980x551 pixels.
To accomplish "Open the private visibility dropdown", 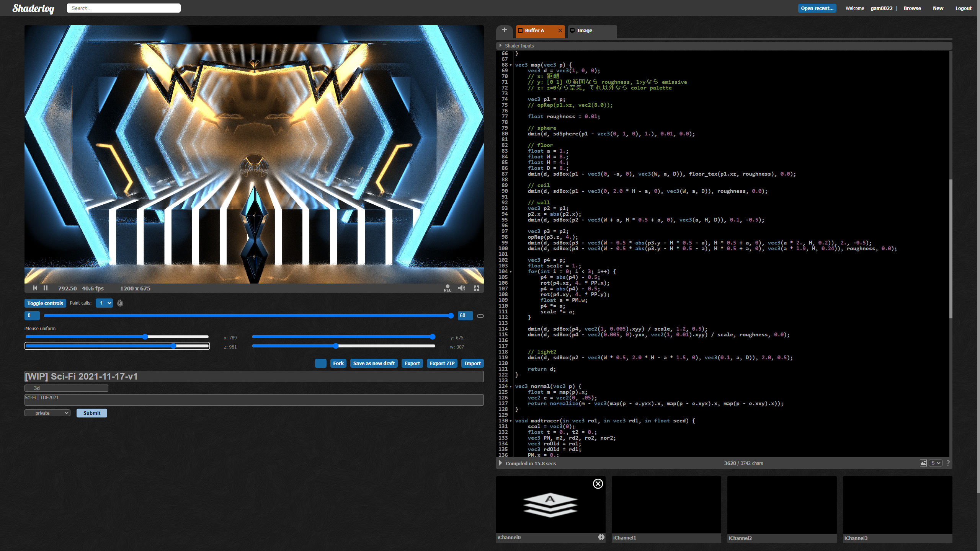I will 47,413.
